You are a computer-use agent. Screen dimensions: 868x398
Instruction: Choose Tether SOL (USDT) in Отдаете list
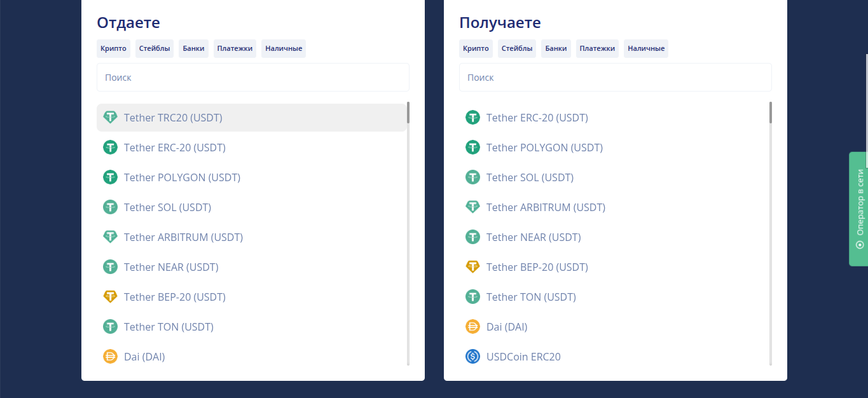coord(167,207)
